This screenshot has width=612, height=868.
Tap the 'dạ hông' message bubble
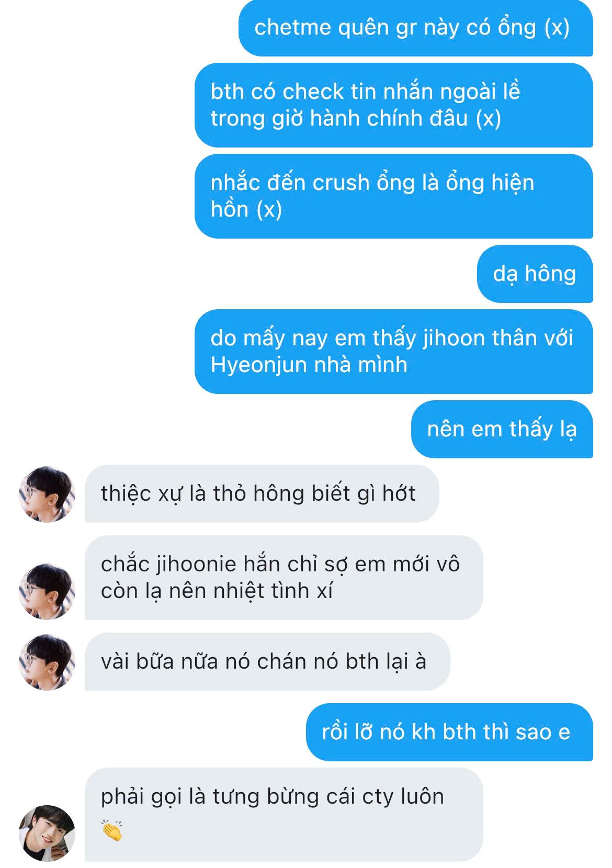535,274
